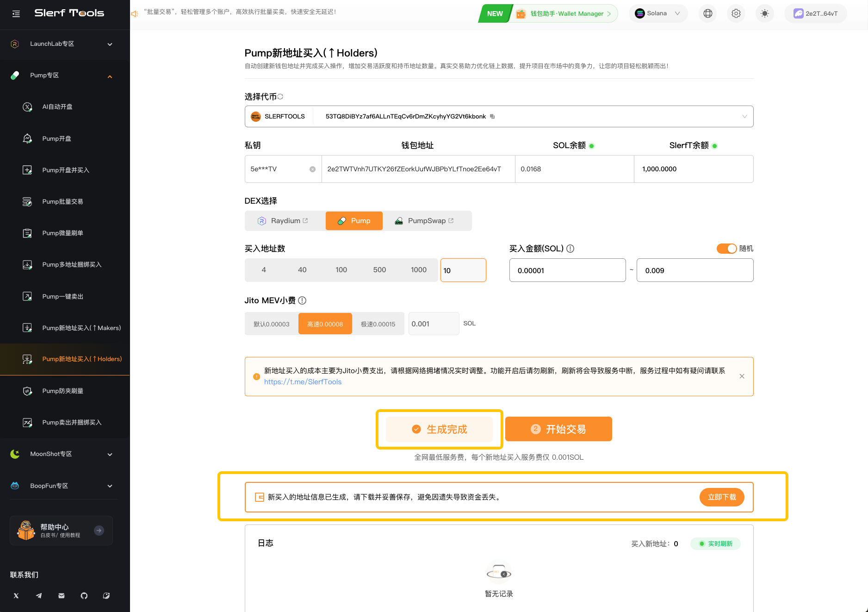The height and width of the screenshot is (612, 868).
Task: Open the settings gear icon
Action: click(x=736, y=13)
